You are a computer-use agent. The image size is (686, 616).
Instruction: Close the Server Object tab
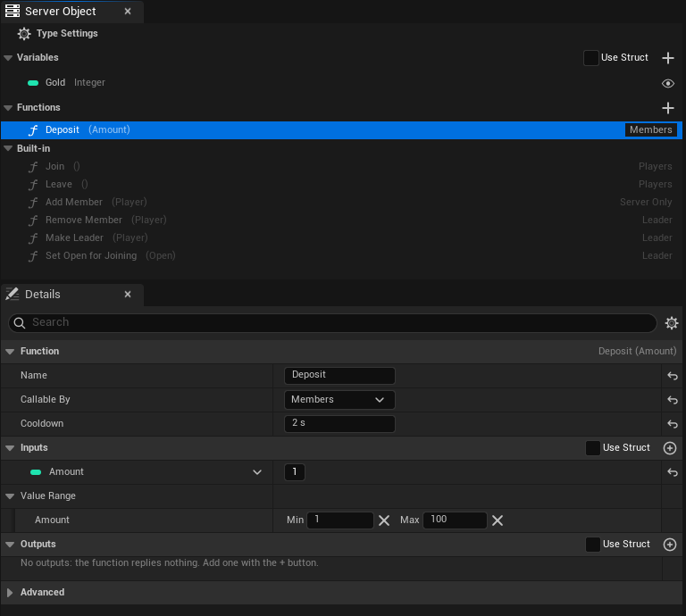click(128, 12)
